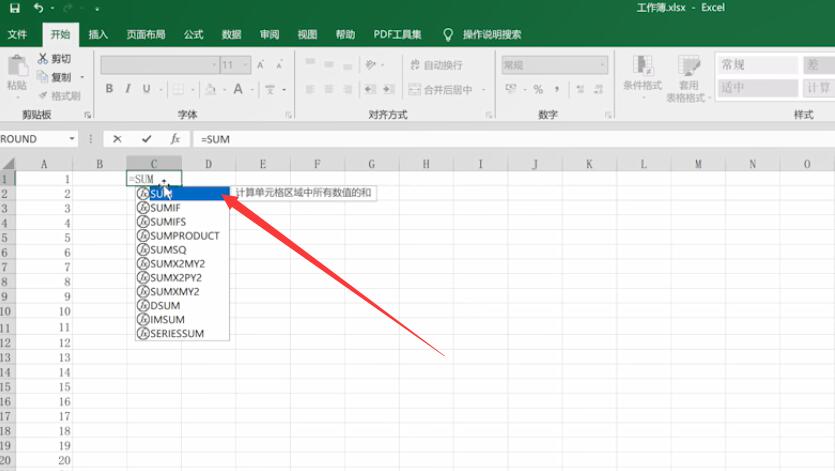Expand the Font group dialog launcher
Viewport: 835px width, 471px height.
click(x=288, y=115)
